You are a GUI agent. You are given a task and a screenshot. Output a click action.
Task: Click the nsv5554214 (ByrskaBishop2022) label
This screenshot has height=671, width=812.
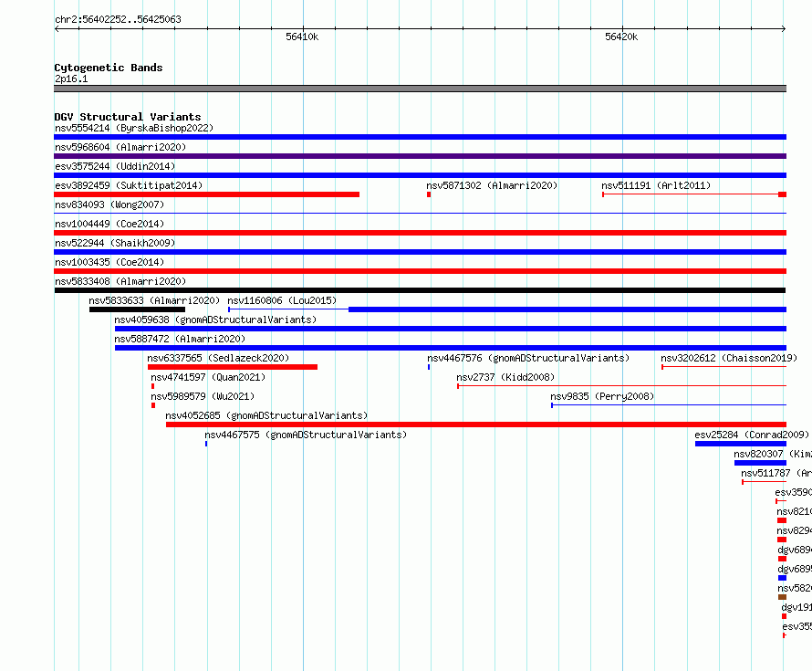[x=134, y=128]
